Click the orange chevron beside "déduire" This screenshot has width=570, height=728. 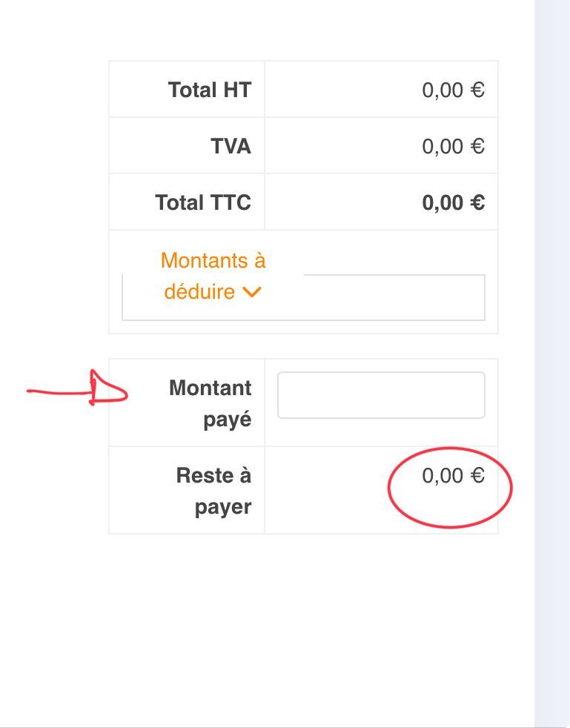pos(252,292)
